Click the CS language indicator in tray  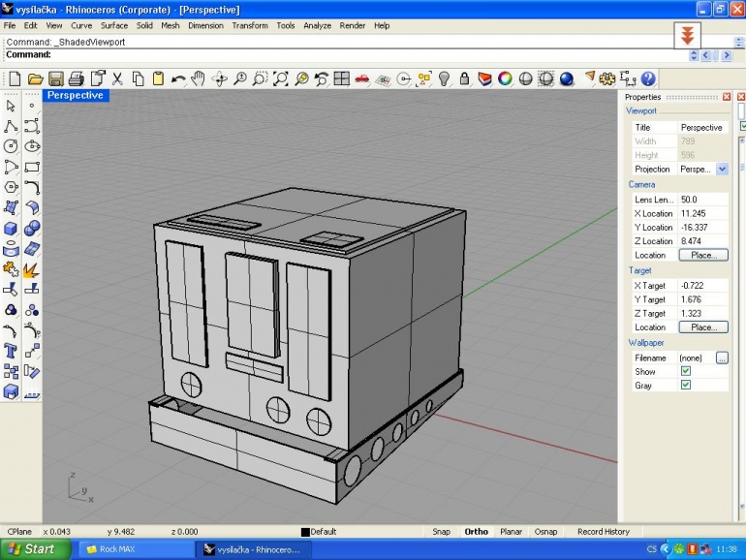(x=651, y=549)
